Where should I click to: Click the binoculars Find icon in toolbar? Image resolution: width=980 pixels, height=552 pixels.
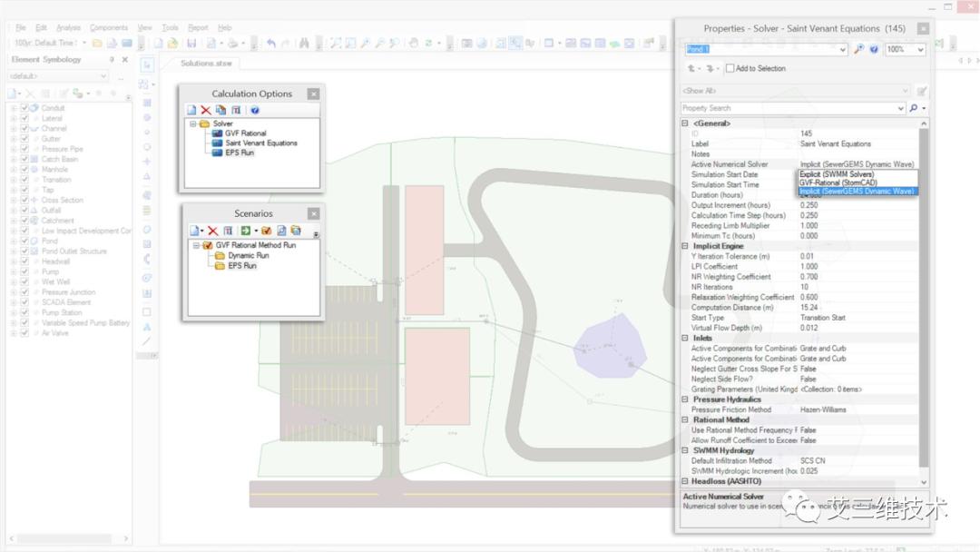(x=304, y=44)
